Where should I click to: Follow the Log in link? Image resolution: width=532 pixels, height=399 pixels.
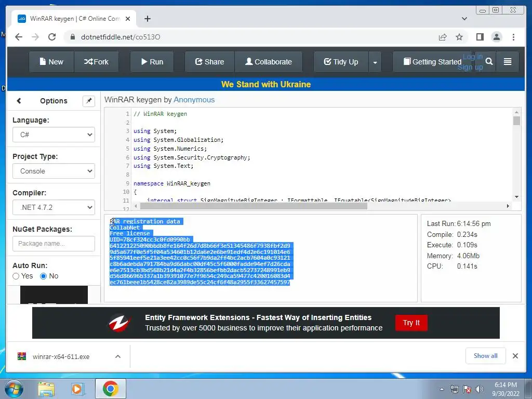473,57
